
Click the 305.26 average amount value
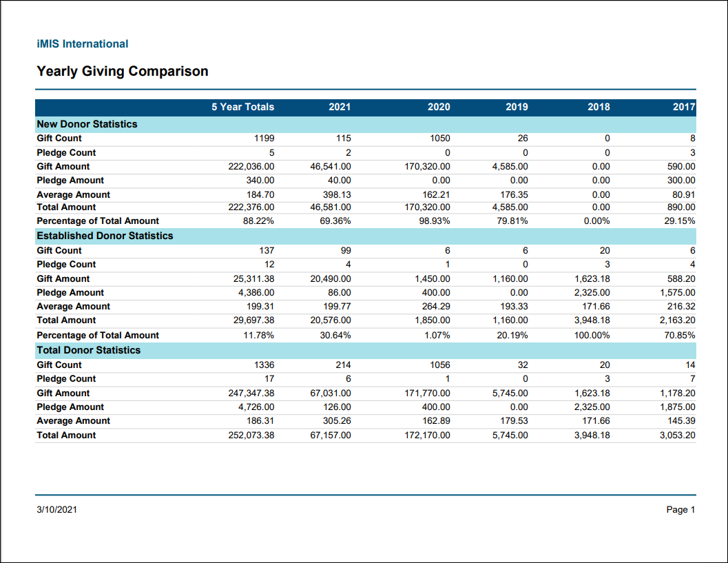[337, 420]
